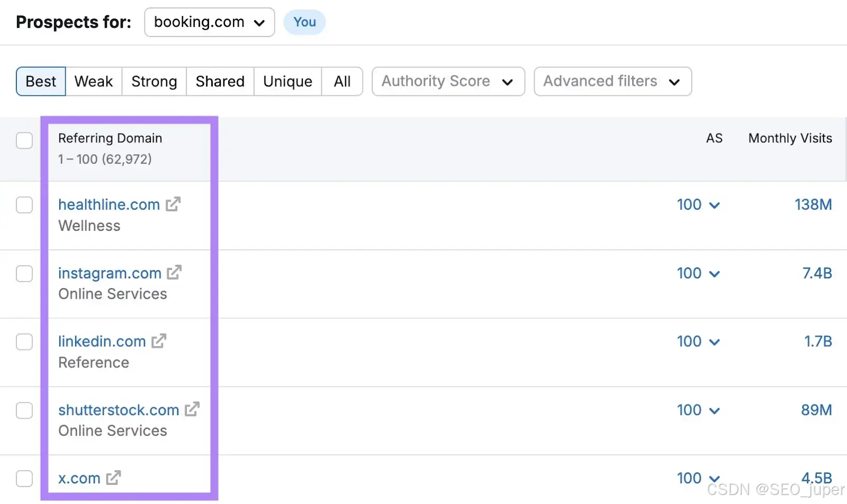Switch to the Strong tab
Screen dimensions: 847x504
pyautogui.click(x=154, y=82)
